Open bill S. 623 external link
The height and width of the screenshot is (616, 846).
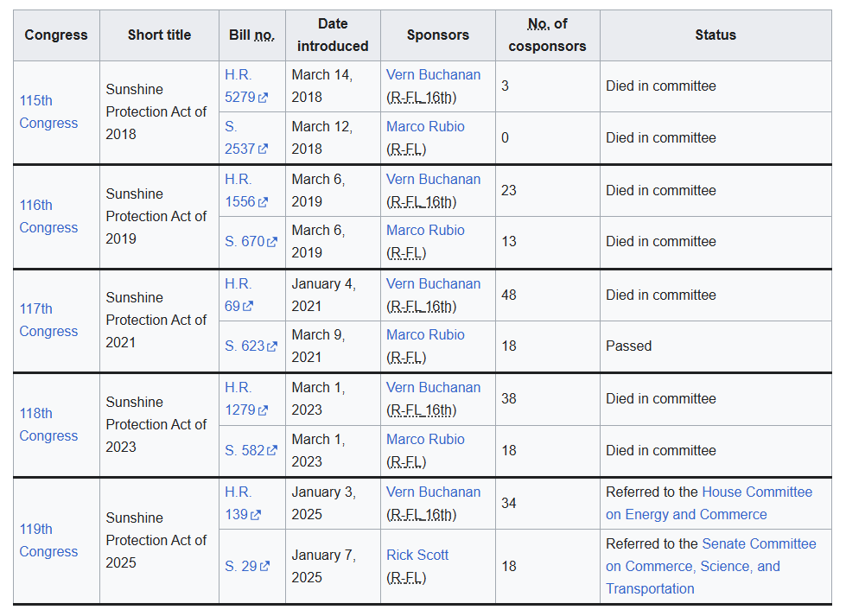click(251, 346)
